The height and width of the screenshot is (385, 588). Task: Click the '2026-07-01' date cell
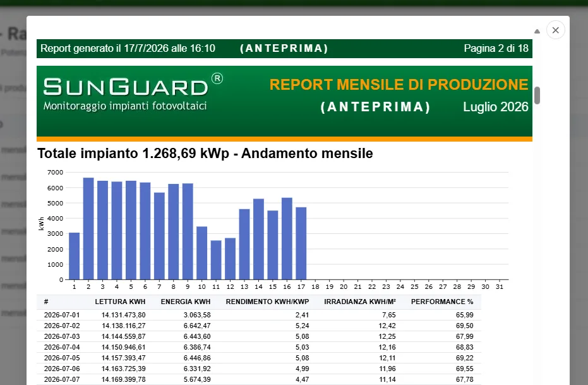coord(62,315)
